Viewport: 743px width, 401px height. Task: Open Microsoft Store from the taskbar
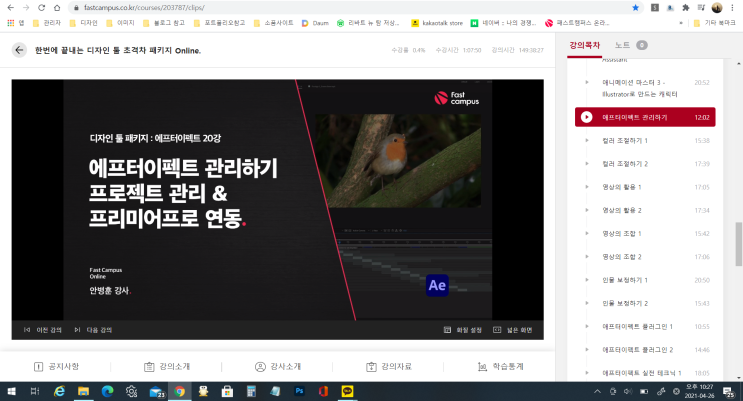227,392
